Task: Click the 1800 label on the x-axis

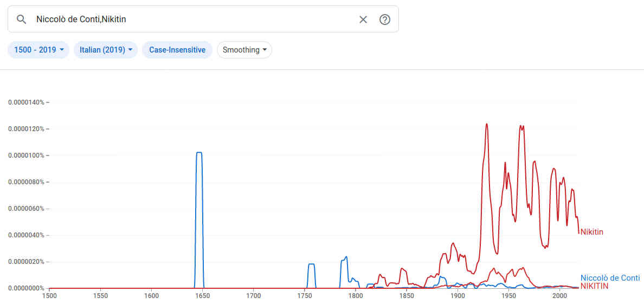Action: click(x=356, y=296)
